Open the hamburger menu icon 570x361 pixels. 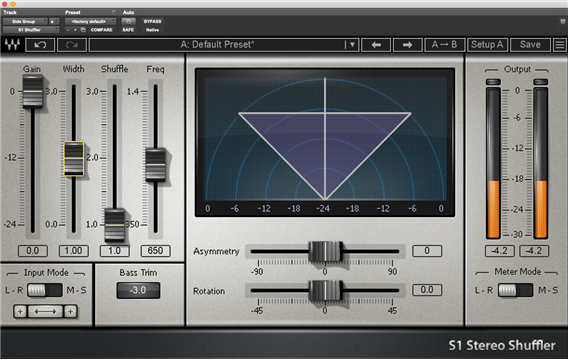pyautogui.click(x=560, y=45)
